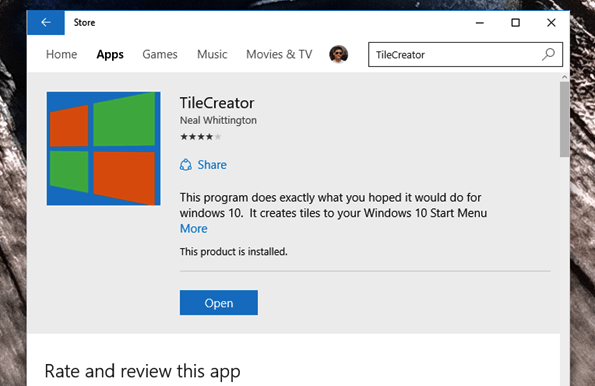Click 'This product is installed.' text

(234, 252)
